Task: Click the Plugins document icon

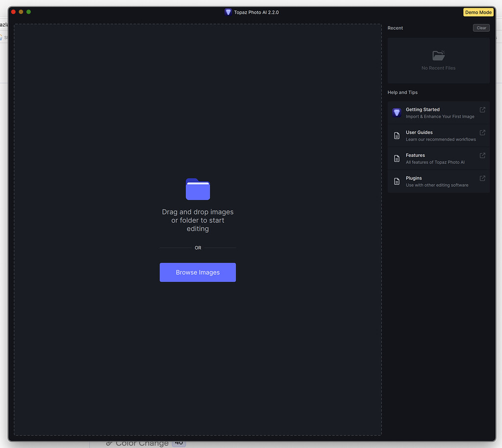Action: point(397,181)
